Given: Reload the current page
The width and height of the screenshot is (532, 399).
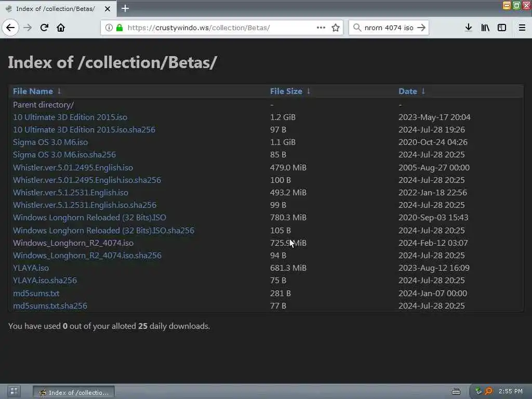Looking at the screenshot, I should 44,28.
